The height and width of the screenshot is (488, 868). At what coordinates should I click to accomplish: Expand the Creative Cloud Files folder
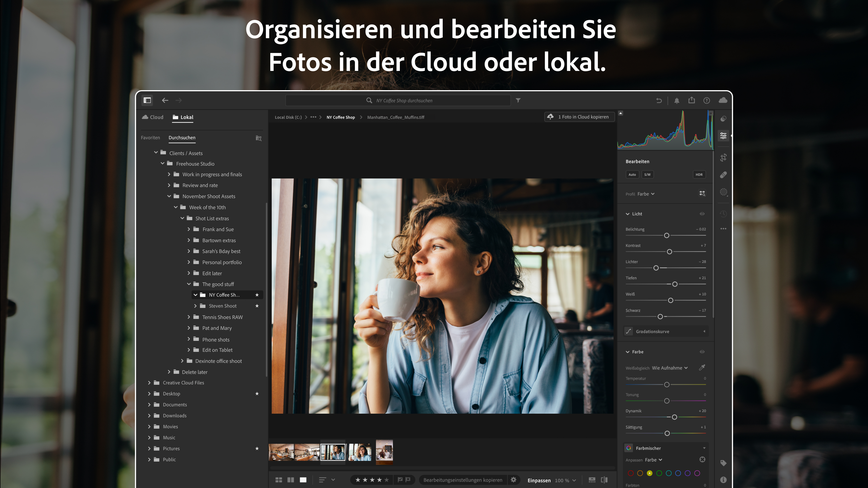[x=149, y=382]
